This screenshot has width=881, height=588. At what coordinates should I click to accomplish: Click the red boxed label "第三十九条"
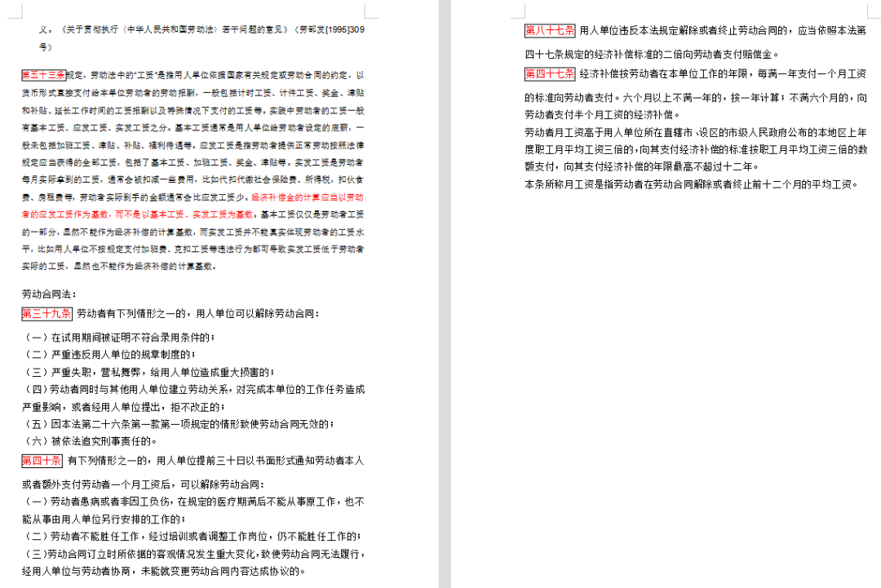(x=46, y=313)
